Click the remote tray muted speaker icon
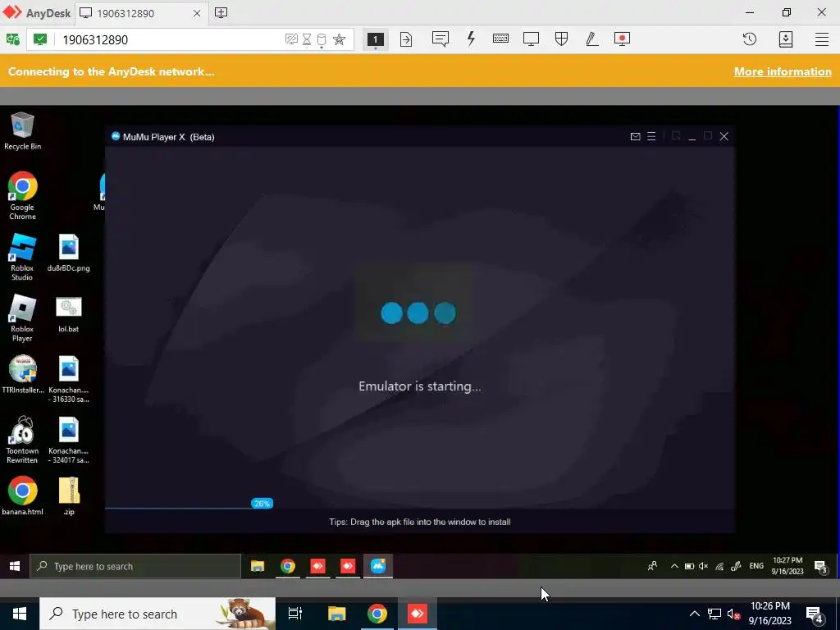 coord(703,566)
